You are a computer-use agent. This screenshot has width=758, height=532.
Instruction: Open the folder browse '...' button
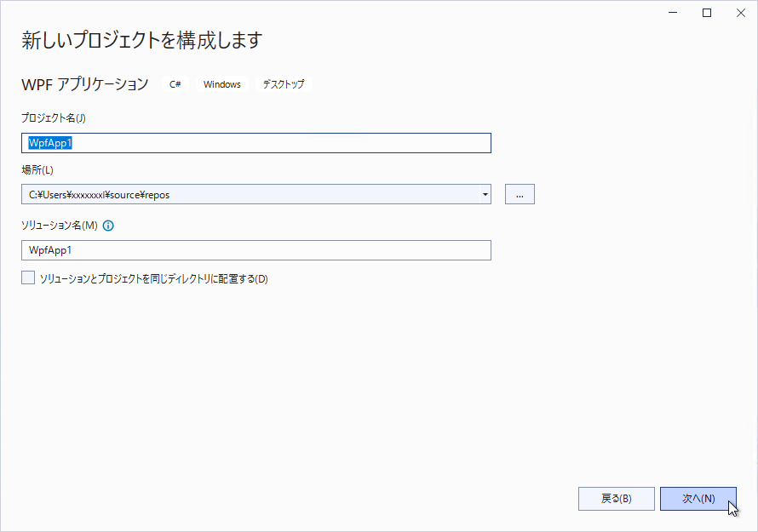tap(520, 194)
